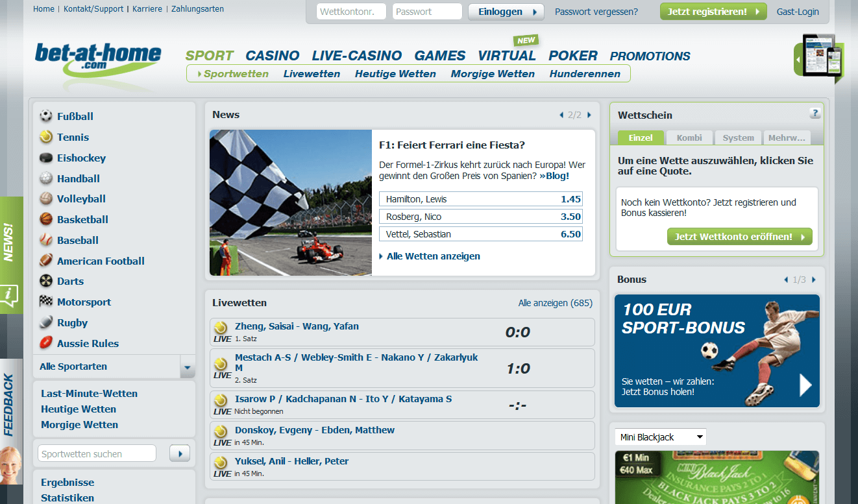The height and width of the screenshot is (504, 858).
Task: Open Alle anzeigen (685) live bets link
Action: [556, 303]
